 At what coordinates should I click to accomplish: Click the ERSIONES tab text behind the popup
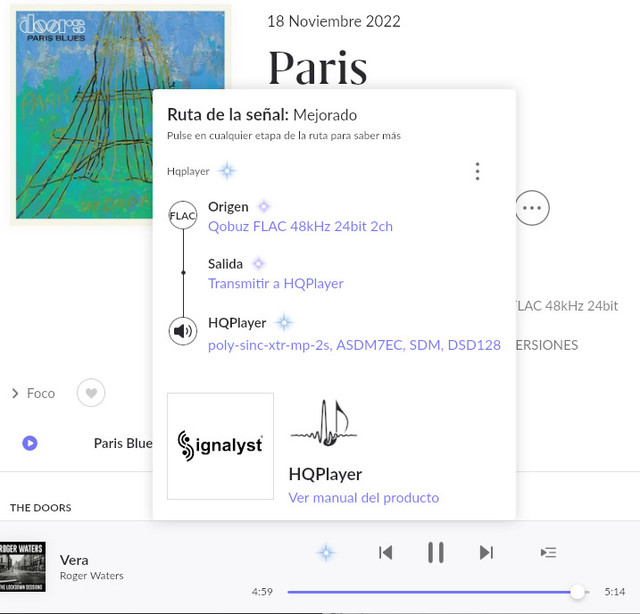click(x=547, y=345)
